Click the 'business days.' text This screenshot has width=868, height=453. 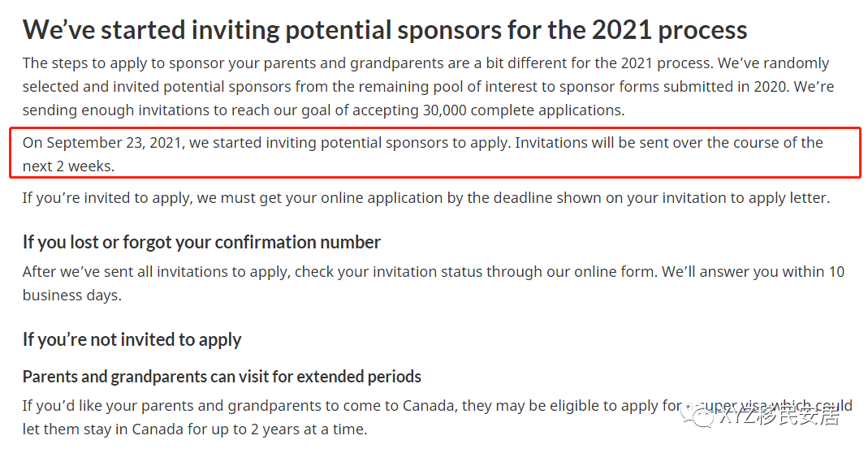coord(71,295)
